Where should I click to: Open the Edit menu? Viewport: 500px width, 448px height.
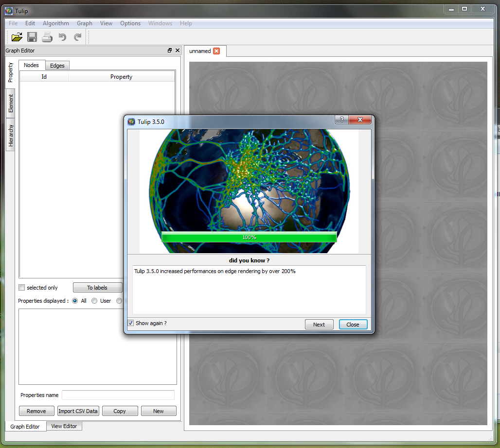tap(30, 23)
